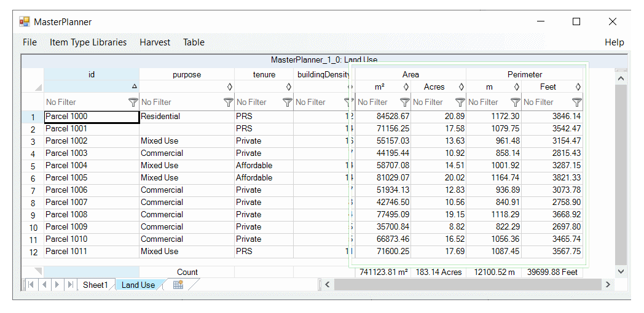Screen dimensions: 644x313
Task: Click the Count footer cell
Action: pyautogui.click(x=187, y=272)
